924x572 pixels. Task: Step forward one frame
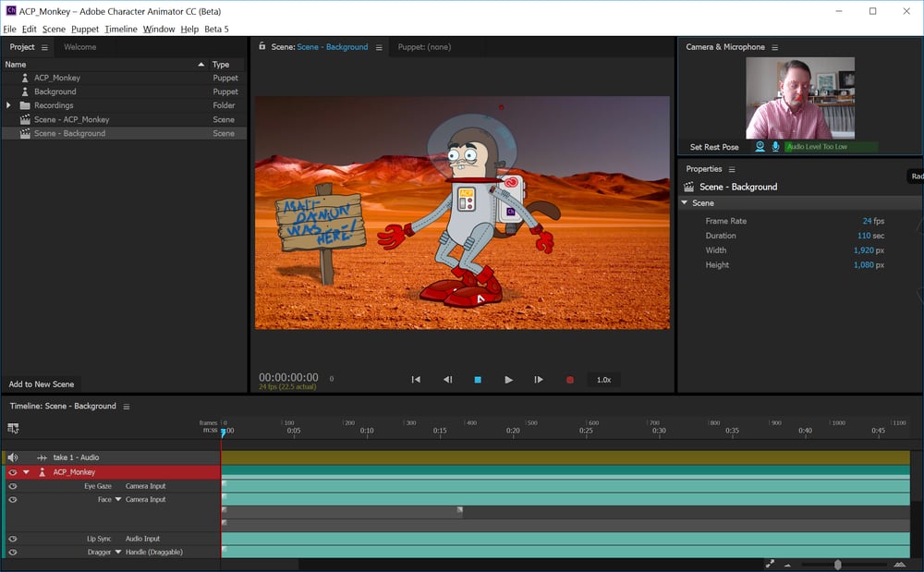point(539,380)
